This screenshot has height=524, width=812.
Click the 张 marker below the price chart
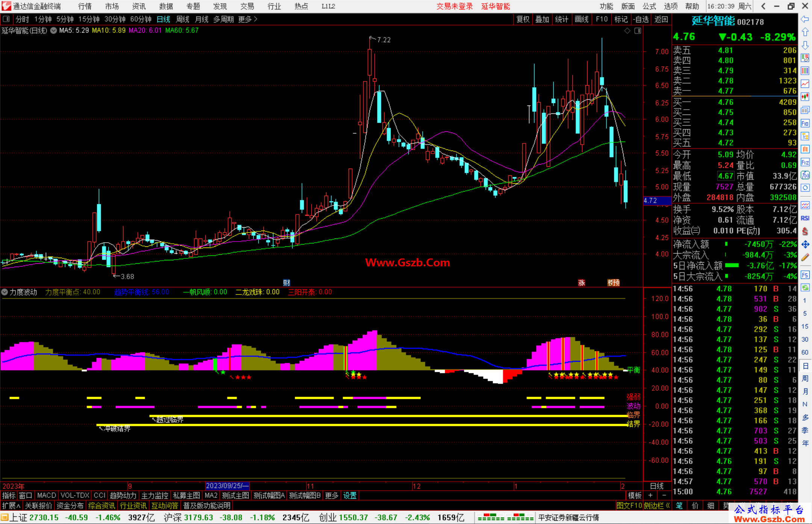[582, 283]
